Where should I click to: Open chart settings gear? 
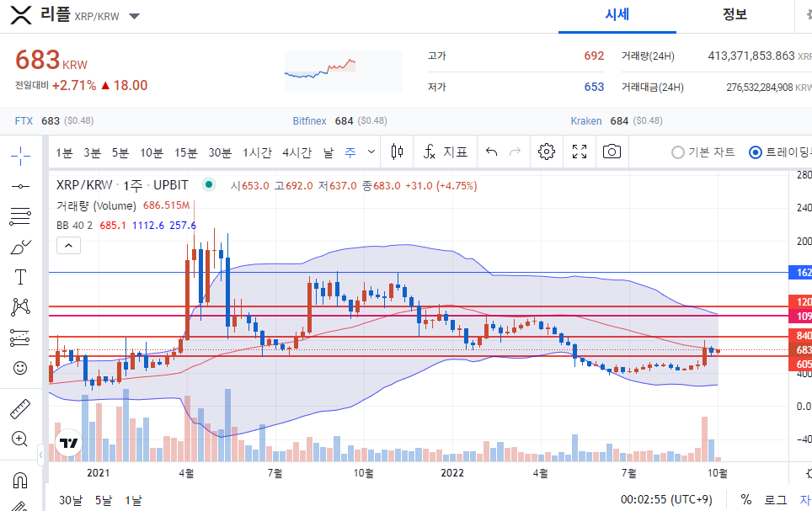tap(547, 152)
